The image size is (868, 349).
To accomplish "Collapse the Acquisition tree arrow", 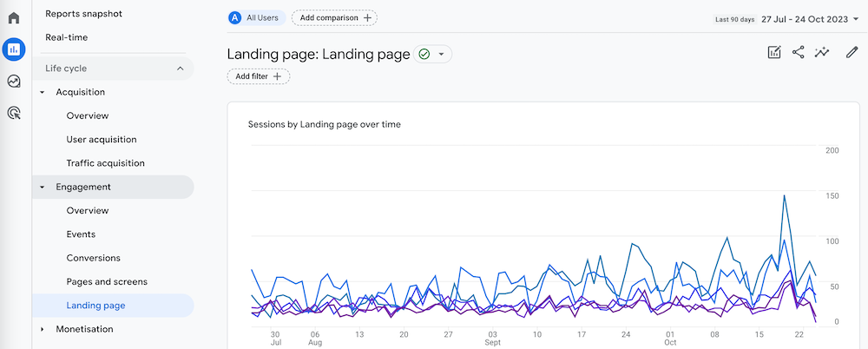I will pyautogui.click(x=42, y=93).
